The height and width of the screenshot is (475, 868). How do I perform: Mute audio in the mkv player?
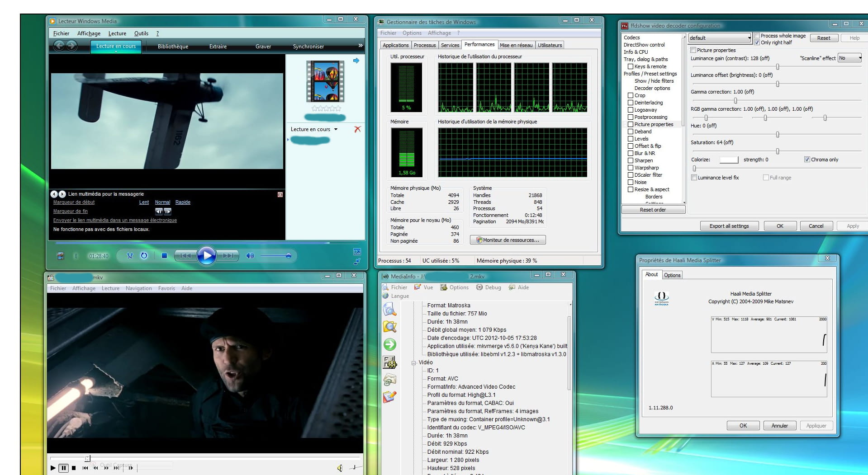coord(340,468)
